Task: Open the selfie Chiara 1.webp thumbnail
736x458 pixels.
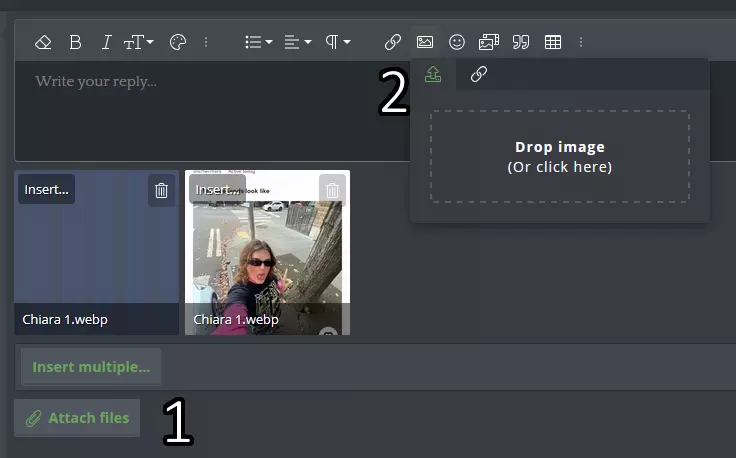Action: 268,253
